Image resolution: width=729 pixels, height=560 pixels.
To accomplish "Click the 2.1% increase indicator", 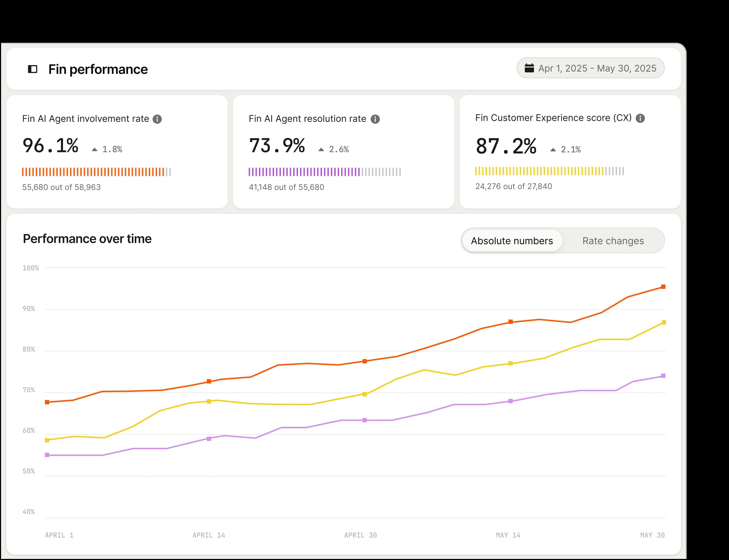I will [565, 149].
